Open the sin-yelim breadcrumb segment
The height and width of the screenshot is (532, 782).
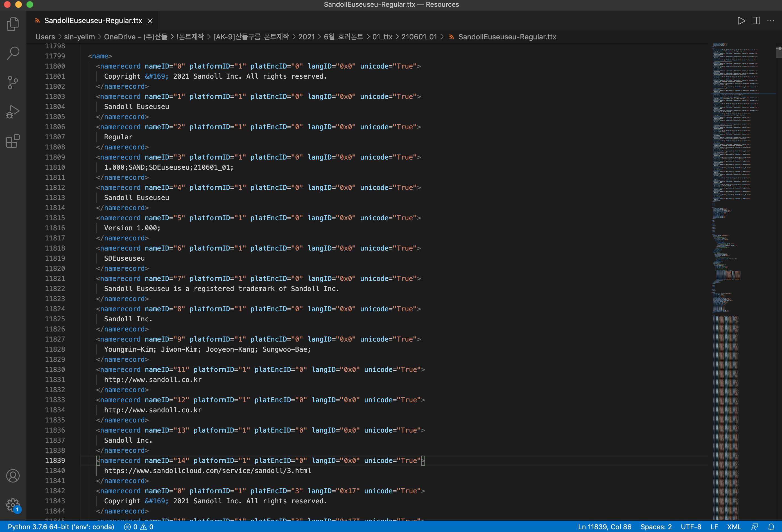[x=80, y=37]
